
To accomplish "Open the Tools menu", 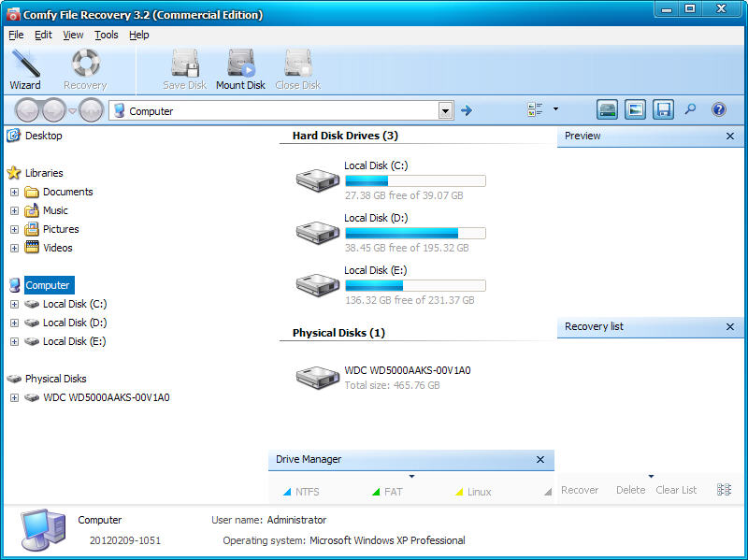I will pos(107,35).
